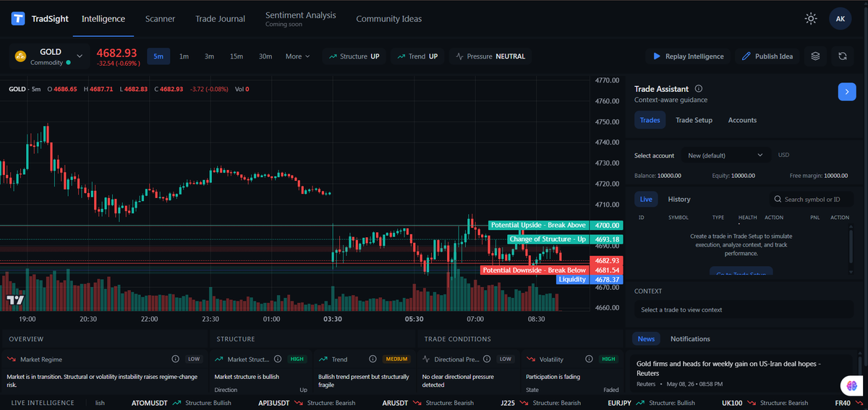This screenshot has height=410, width=868.
Task: Open the GOLD symbol selector dropdown
Action: click(50, 56)
